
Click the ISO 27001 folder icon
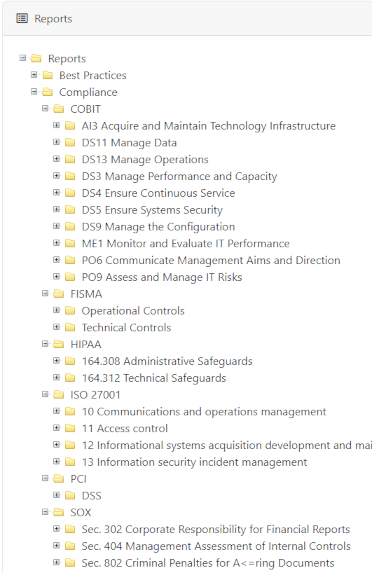pyautogui.click(x=58, y=394)
